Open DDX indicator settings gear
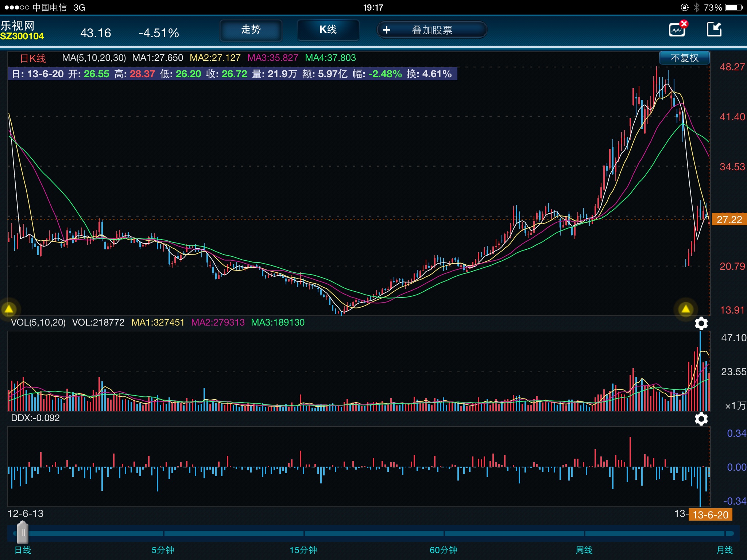747x560 pixels. pyautogui.click(x=701, y=419)
